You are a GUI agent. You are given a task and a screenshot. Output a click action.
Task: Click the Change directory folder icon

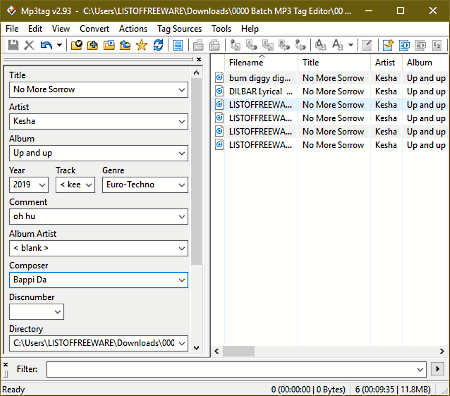76,45
